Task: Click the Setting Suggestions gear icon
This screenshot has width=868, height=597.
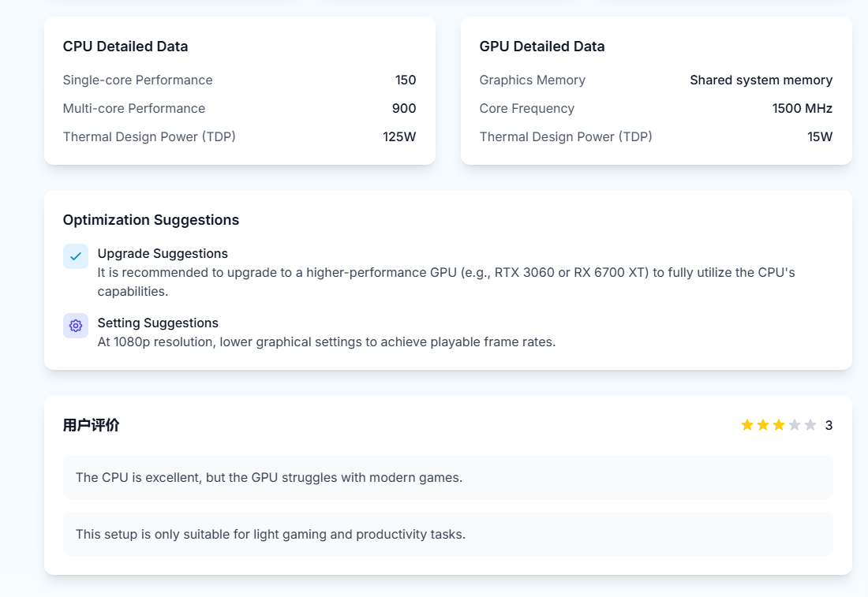Action: coord(76,326)
